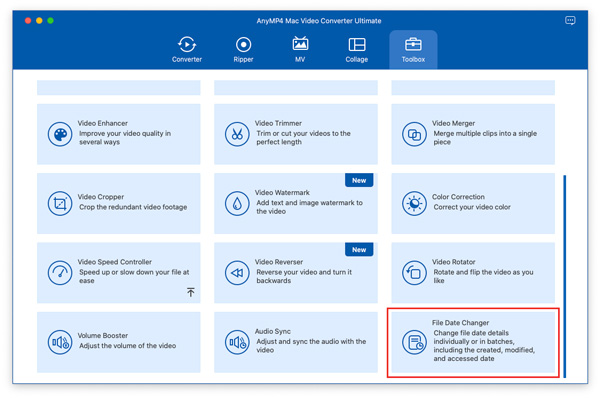This screenshot has height=398, width=600.
Task: Click the Converter circular arrows icon
Action: click(x=187, y=44)
